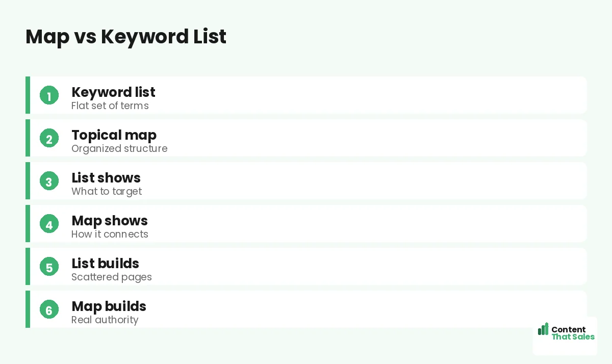612x364 pixels.
Task: Click the 'What to target' subtitle
Action: (107, 192)
